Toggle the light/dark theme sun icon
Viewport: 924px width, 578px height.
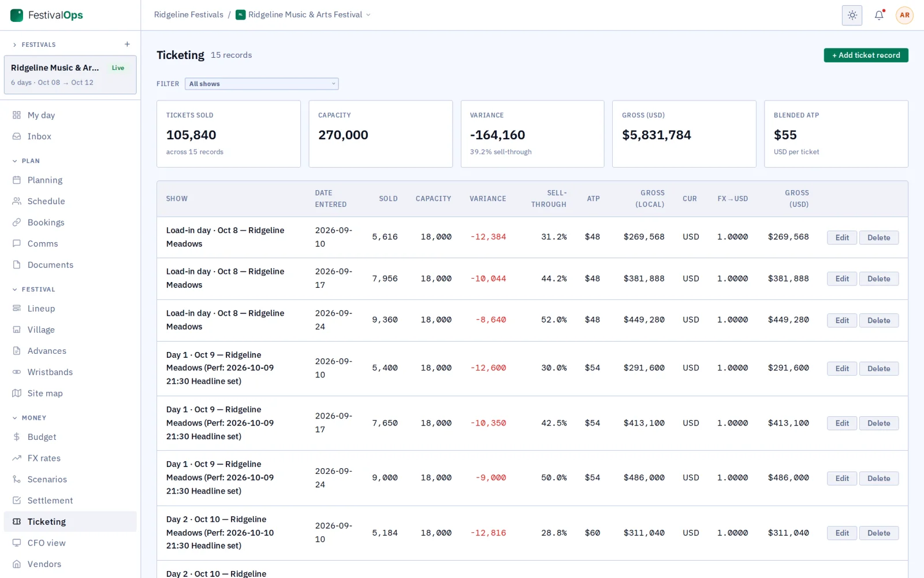point(852,16)
